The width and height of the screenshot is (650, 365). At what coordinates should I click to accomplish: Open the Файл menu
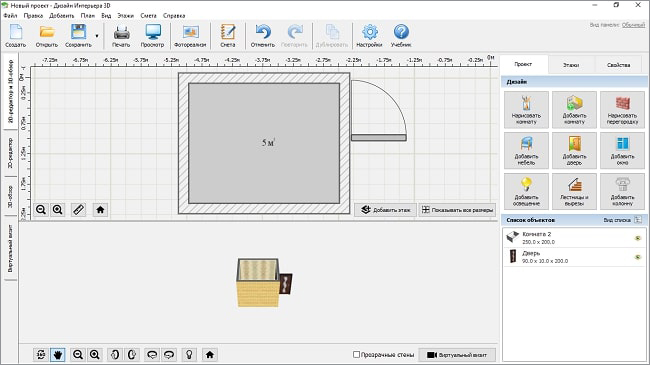pyautogui.click(x=10, y=16)
